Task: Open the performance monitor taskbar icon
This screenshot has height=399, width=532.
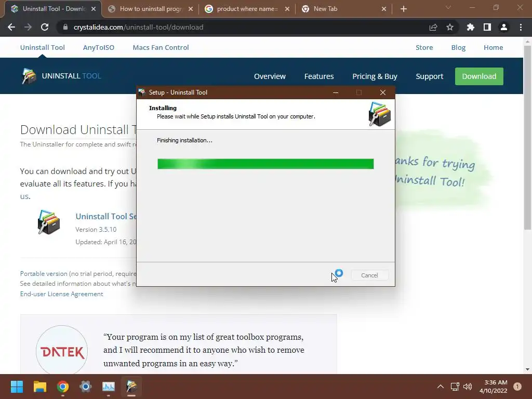Action: point(109,387)
